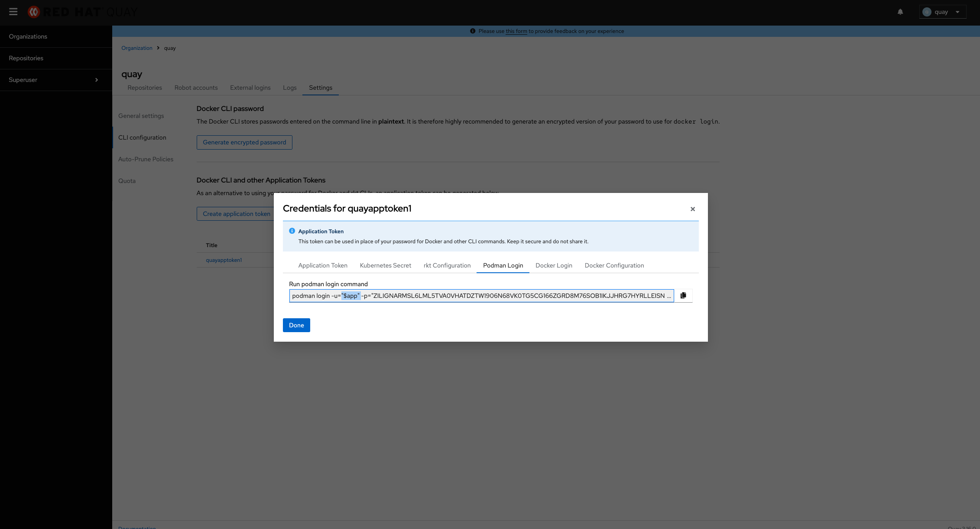This screenshot has width=980, height=529.
Task: Switch to the Docker Login tab
Action: point(554,265)
